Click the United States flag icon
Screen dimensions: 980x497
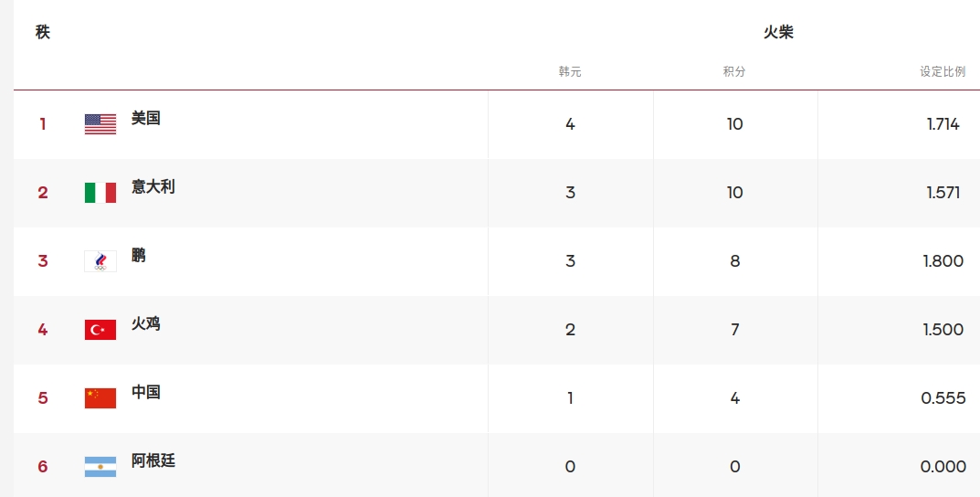[x=100, y=124]
